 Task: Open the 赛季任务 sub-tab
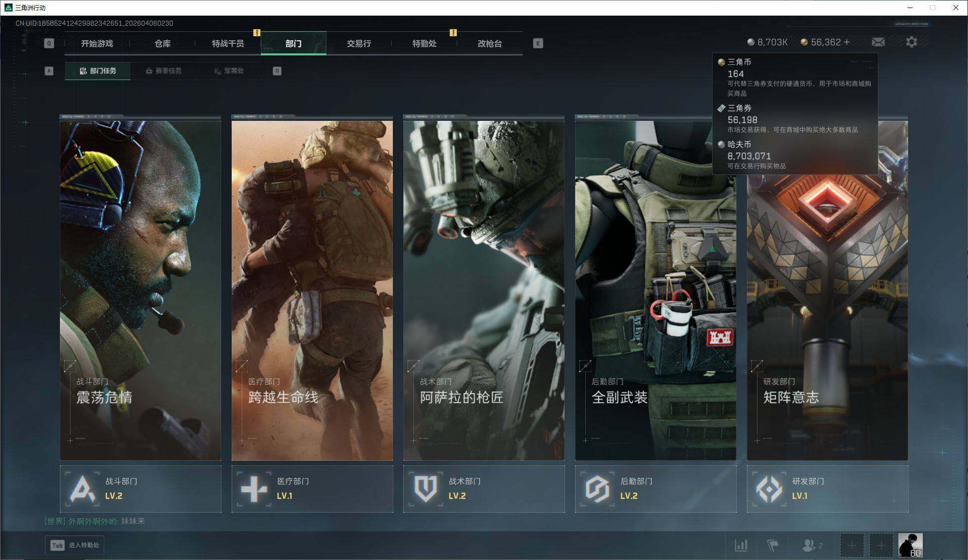[164, 71]
